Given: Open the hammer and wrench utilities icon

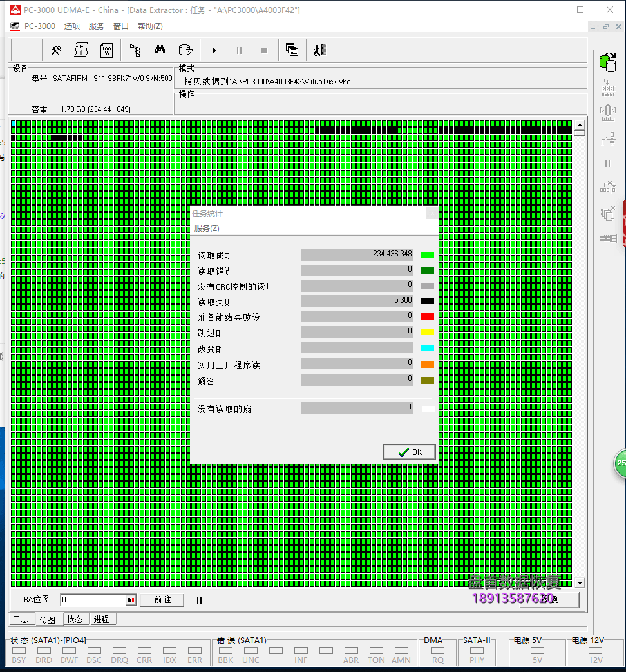Looking at the screenshot, I should (56, 51).
